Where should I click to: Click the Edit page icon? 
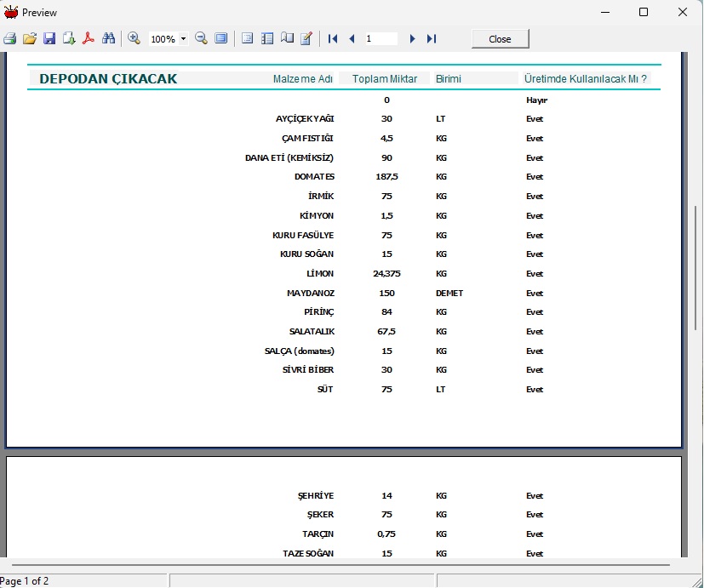[306, 39]
